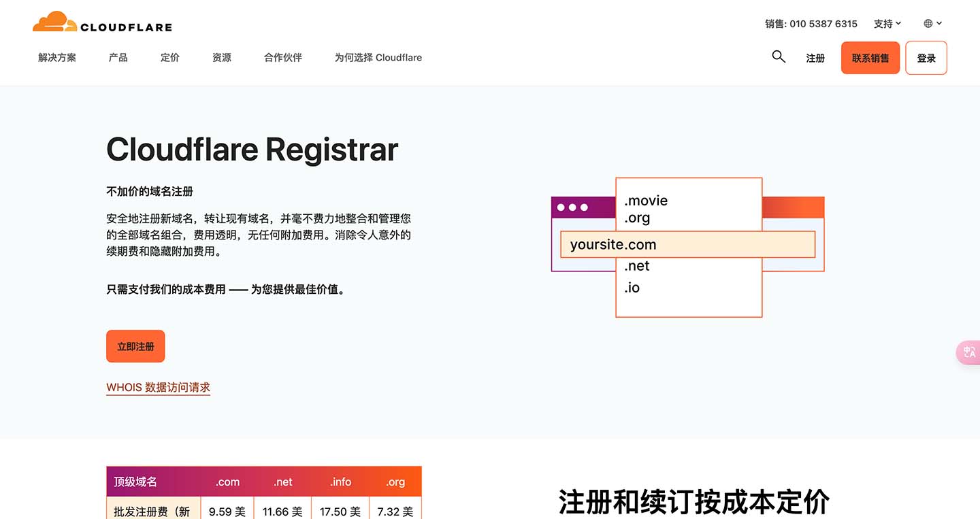Select 定价 in the navigation
The image size is (980, 519).
(170, 58)
